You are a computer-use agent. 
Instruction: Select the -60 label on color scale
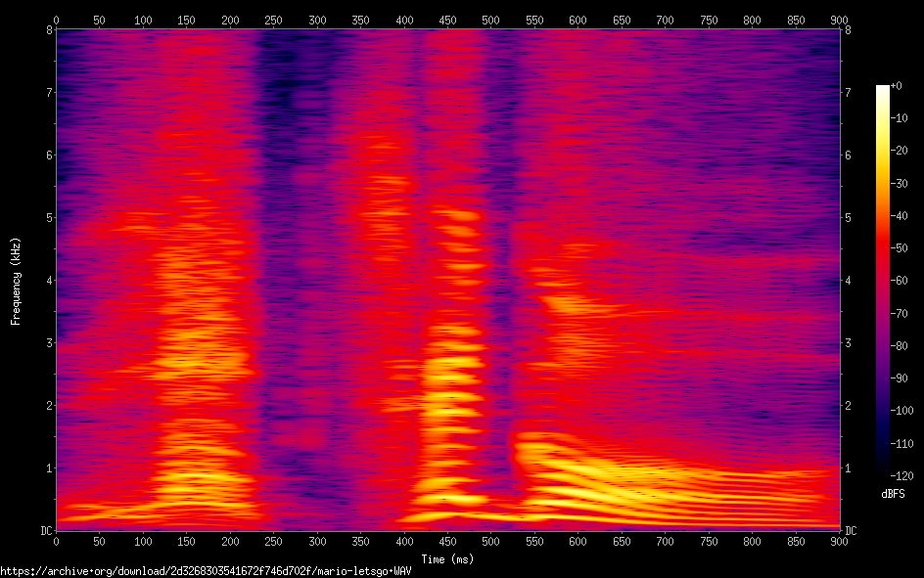click(x=899, y=281)
